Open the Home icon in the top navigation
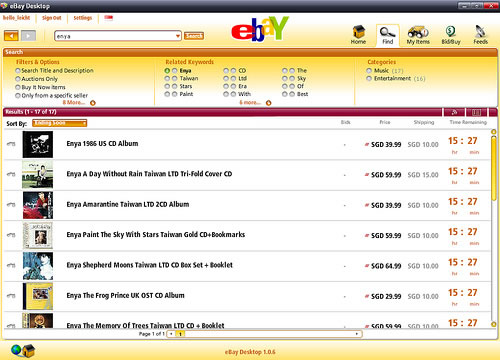Image resolution: width=500 pixels, height=360 pixels. click(358, 35)
